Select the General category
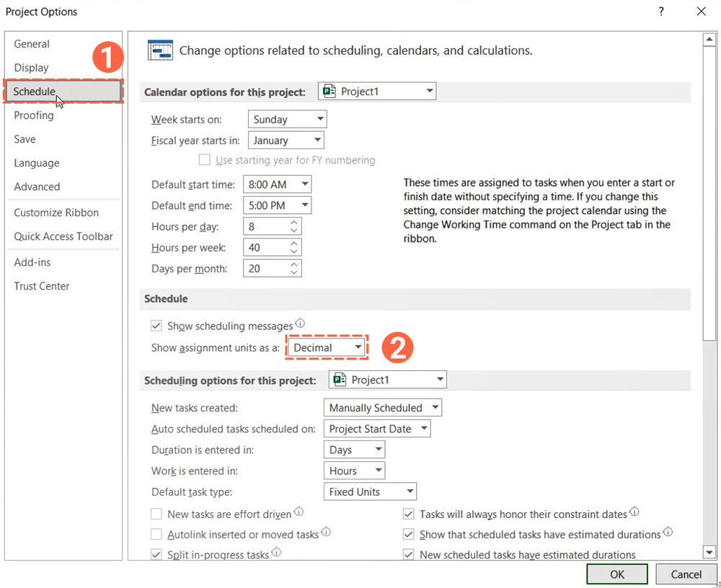 (63, 44)
